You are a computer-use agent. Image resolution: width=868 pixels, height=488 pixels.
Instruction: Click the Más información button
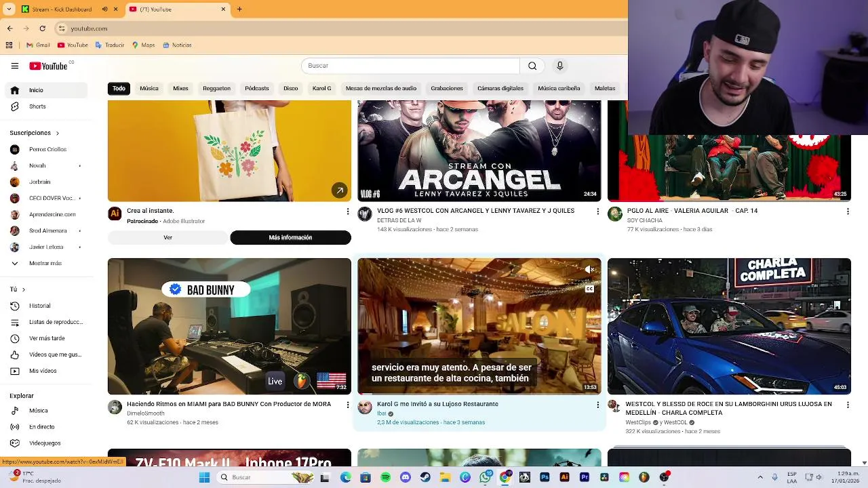[290, 238]
